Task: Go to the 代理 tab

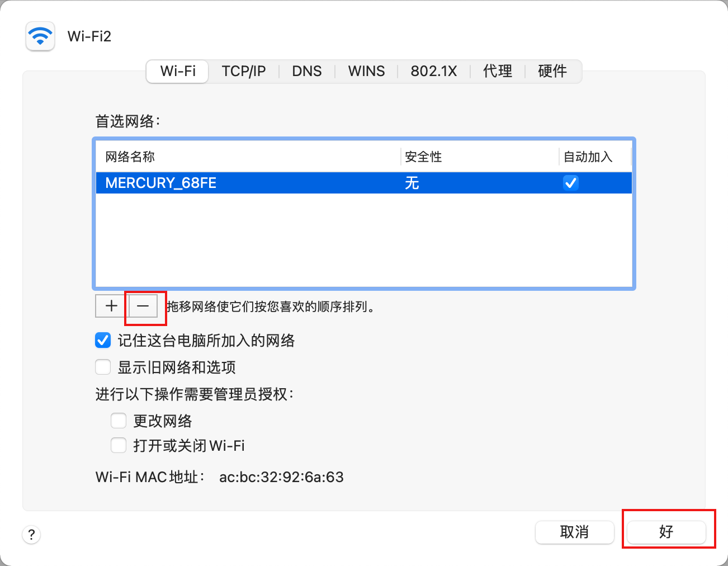Action: click(x=498, y=72)
